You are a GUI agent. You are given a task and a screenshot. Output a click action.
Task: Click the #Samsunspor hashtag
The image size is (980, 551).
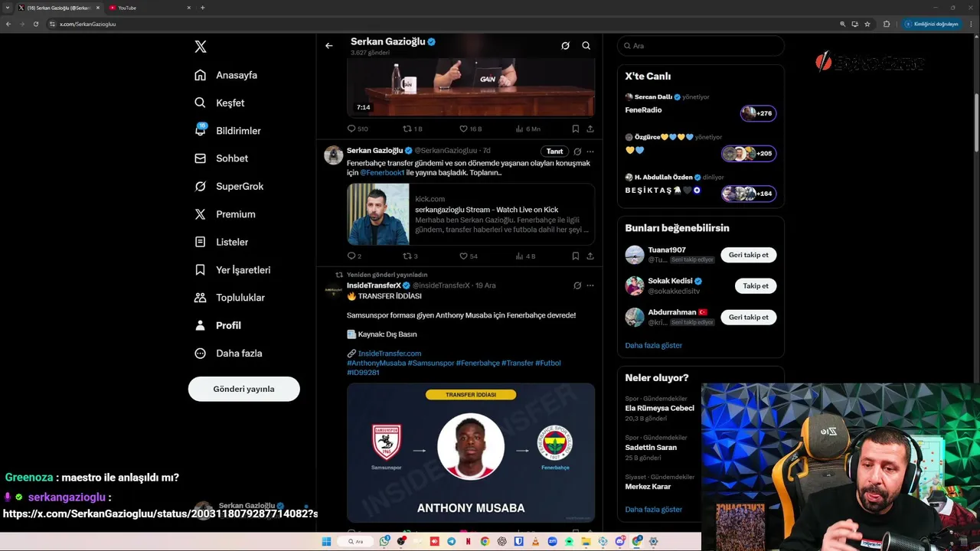pos(431,363)
